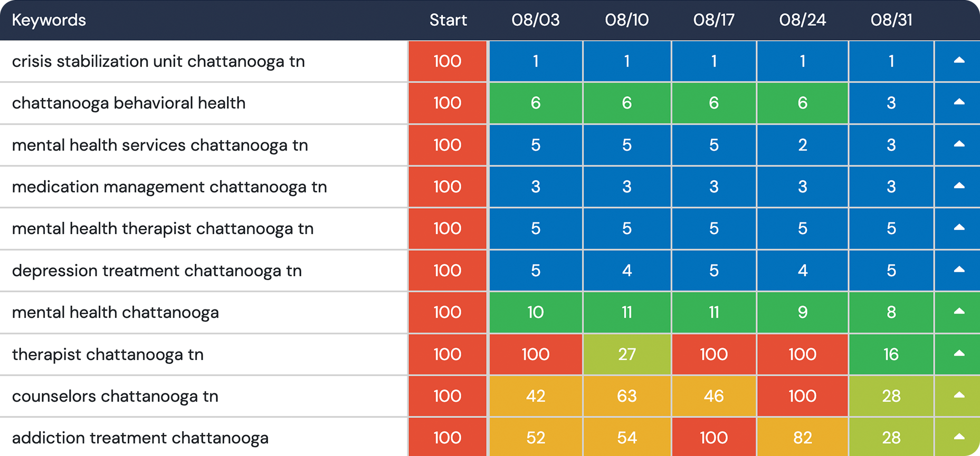
Task: Click up arrow for addiction treatment chattanooga row
Action: tap(959, 437)
